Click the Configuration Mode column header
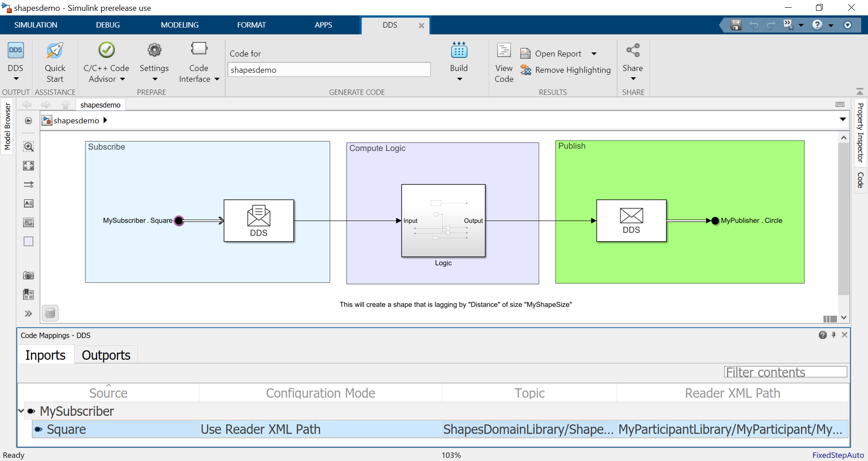The height and width of the screenshot is (461, 868). tap(321, 393)
